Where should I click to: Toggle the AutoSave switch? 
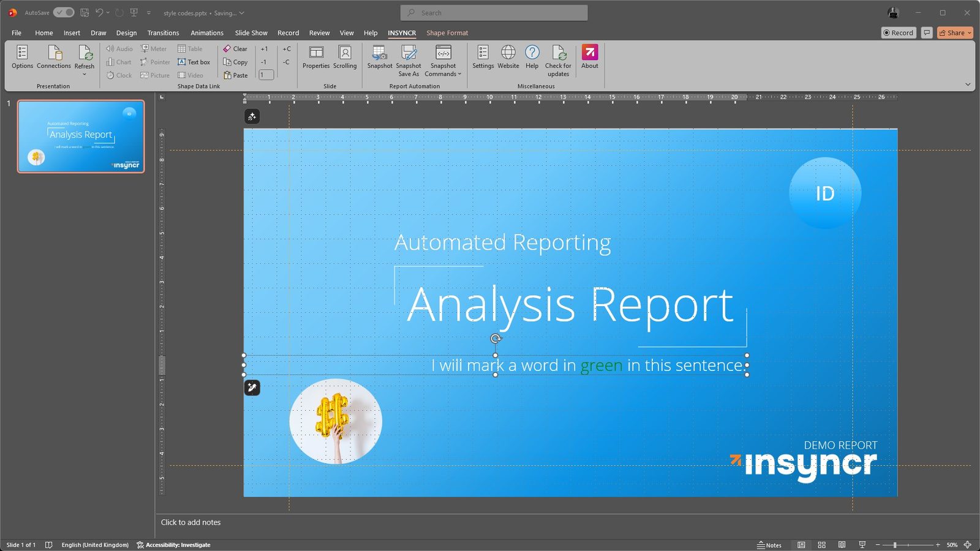click(x=64, y=12)
